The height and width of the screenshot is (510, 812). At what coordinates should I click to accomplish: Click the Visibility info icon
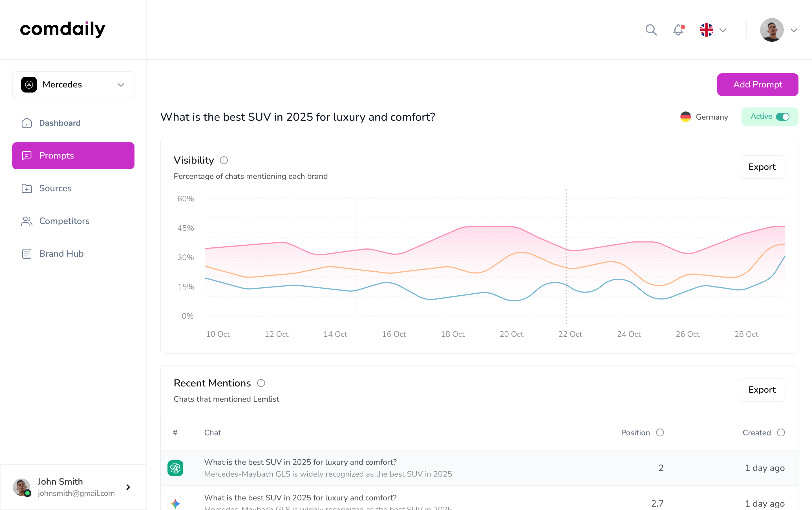click(x=224, y=160)
